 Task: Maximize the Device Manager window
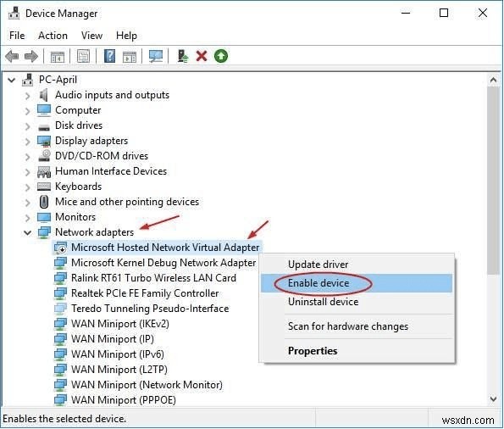(x=444, y=14)
